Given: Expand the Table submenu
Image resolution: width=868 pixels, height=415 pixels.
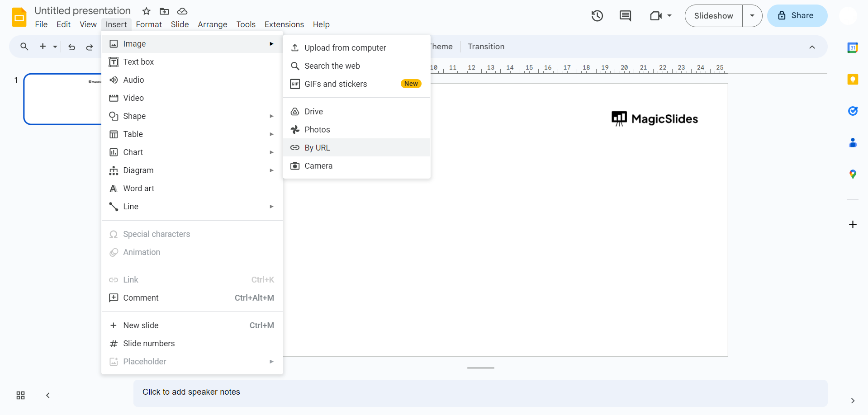Looking at the screenshot, I should pyautogui.click(x=192, y=134).
